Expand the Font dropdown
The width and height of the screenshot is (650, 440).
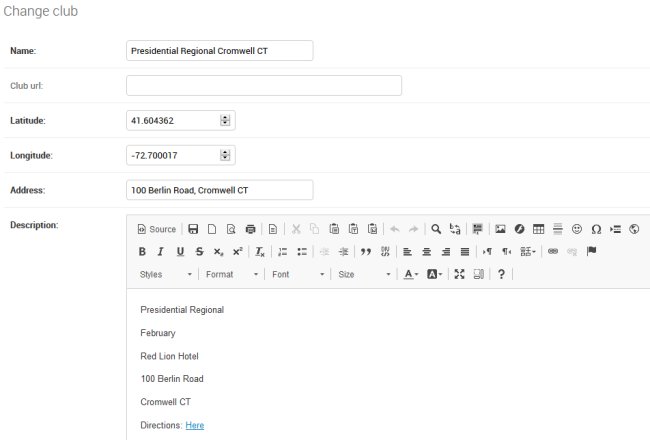click(298, 274)
